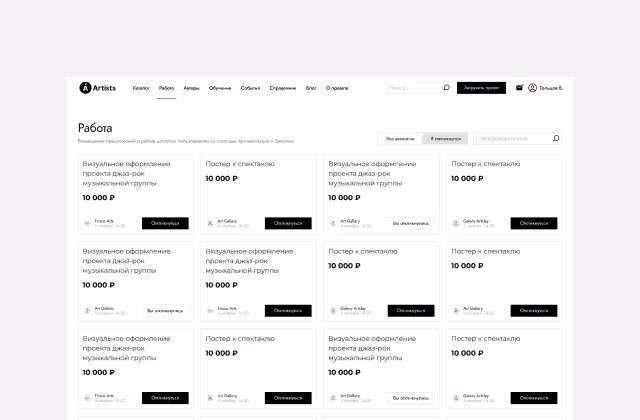This screenshot has height=420, width=640.
Task: Open the Обучение navigation item
Action: click(x=220, y=88)
